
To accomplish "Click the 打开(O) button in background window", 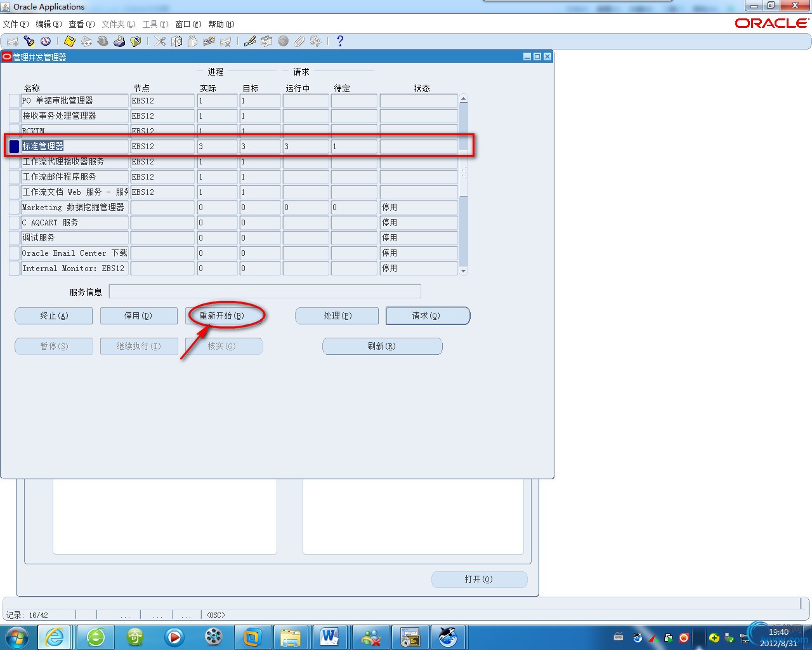I will (x=479, y=579).
